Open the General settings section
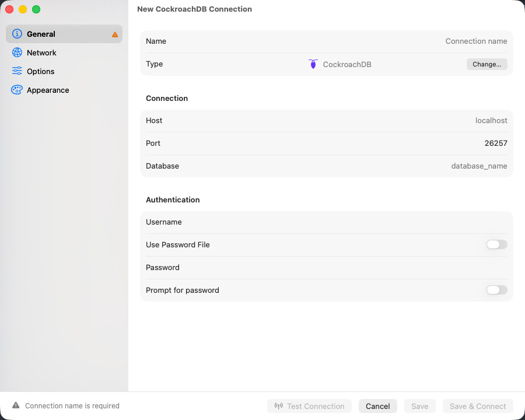Screen dimensions: 525x420 point(64,34)
